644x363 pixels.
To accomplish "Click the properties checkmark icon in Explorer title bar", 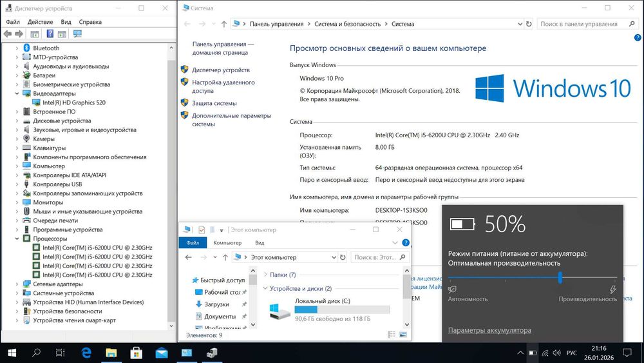I will tap(201, 230).
